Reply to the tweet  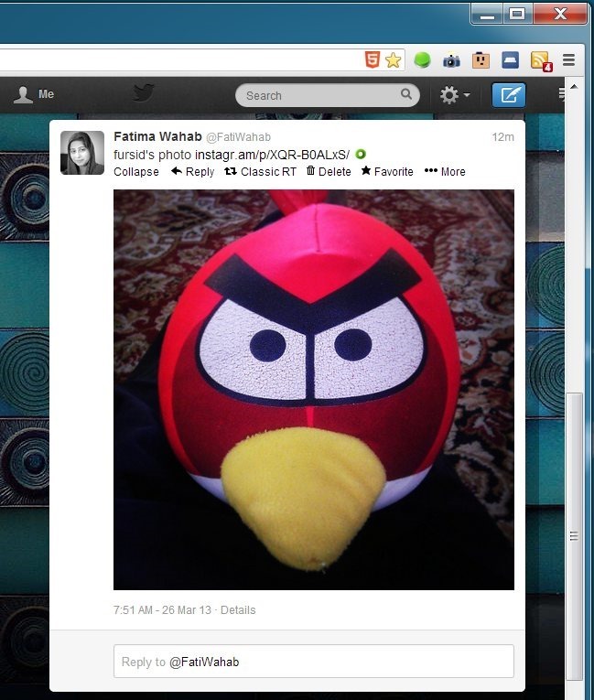[x=193, y=171]
